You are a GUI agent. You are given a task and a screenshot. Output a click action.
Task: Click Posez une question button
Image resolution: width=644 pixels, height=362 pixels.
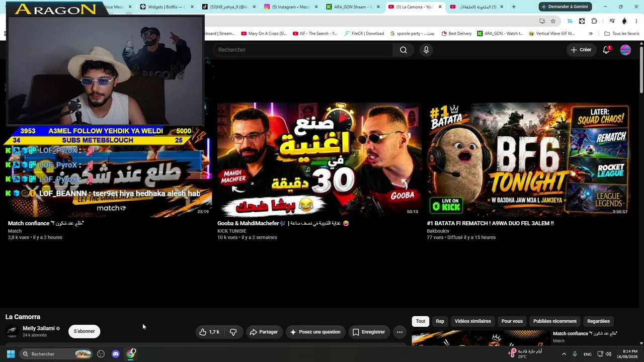click(x=315, y=332)
